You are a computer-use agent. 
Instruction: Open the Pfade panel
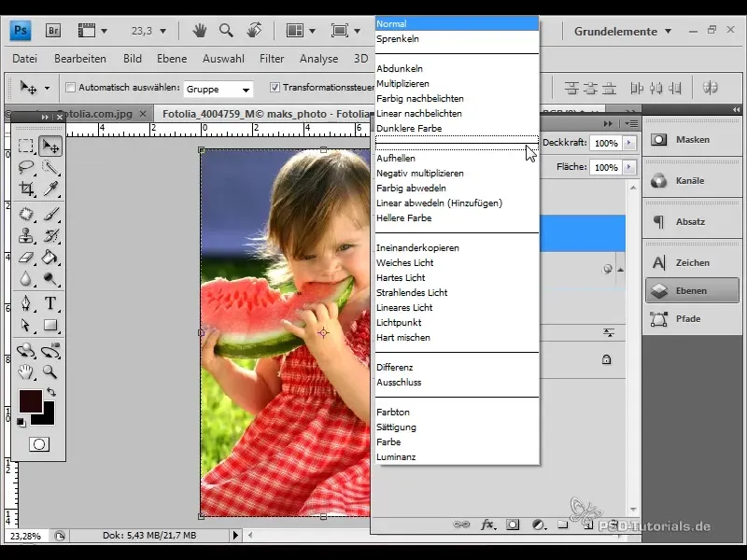(x=692, y=318)
